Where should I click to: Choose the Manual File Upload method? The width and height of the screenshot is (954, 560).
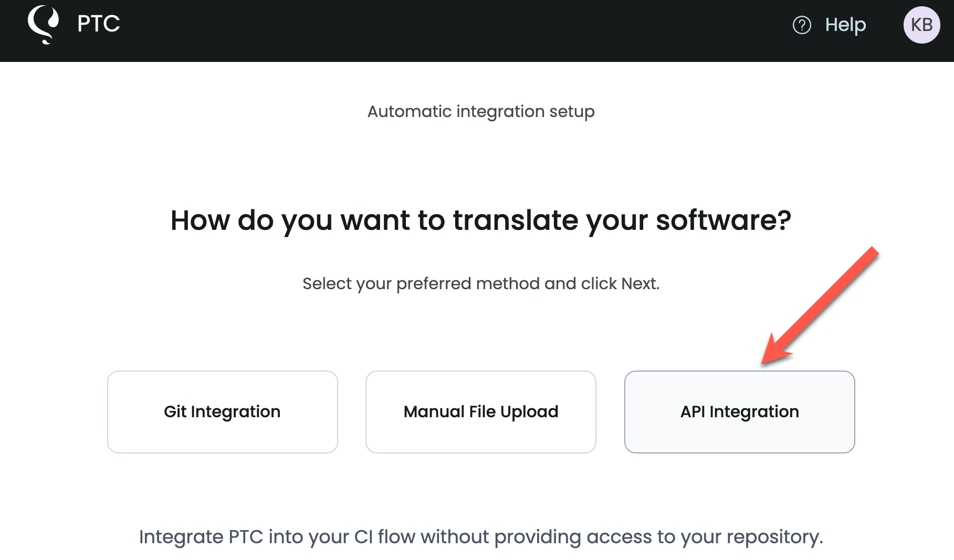480,411
